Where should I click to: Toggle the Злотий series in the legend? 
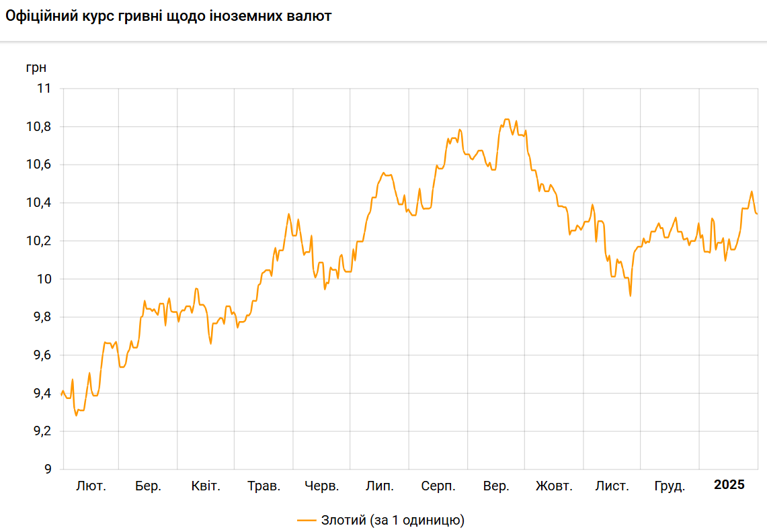pos(393,520)
